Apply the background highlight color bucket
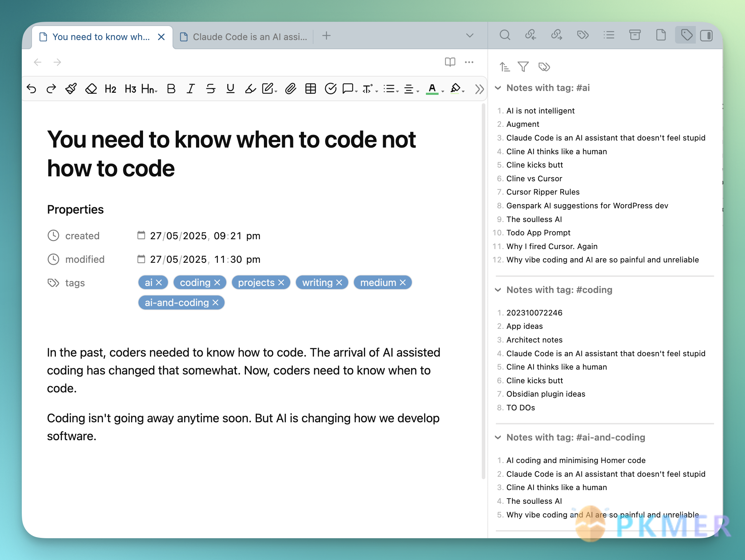The height and width of the screenshot is (560, 745). pos(456,89)
